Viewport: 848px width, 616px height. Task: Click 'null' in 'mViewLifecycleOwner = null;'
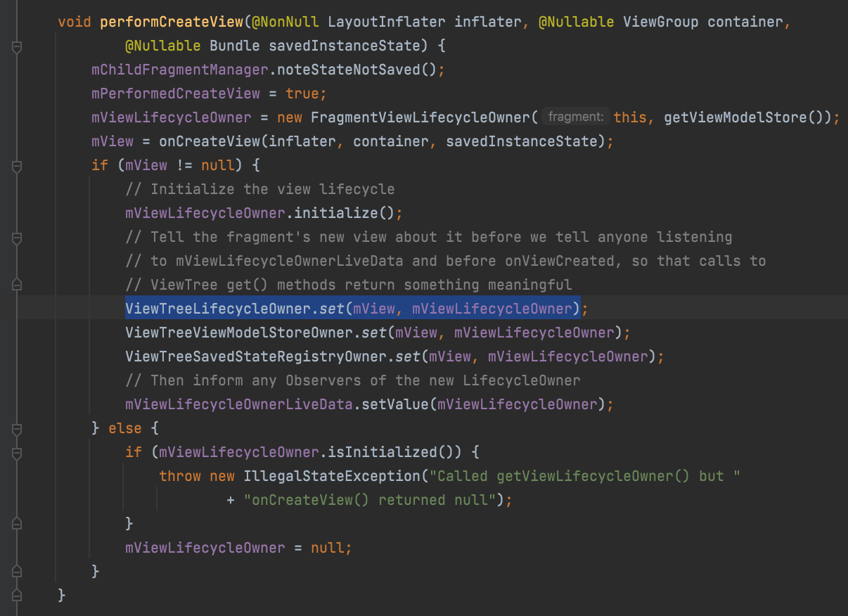click(327, 548)
